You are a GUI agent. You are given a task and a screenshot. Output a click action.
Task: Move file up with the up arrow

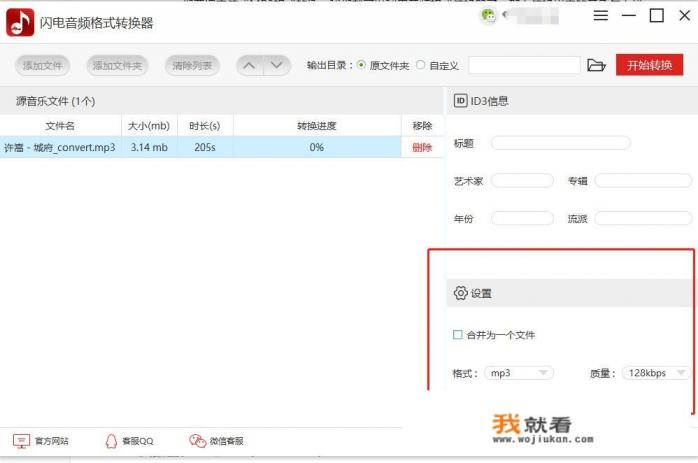[x=249, y=66]
